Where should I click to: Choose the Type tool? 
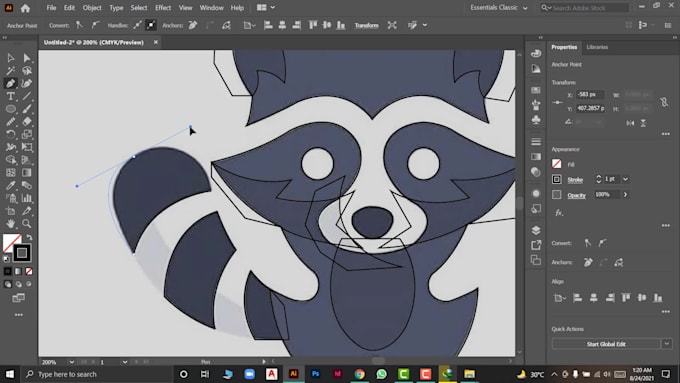click(10, 96)
